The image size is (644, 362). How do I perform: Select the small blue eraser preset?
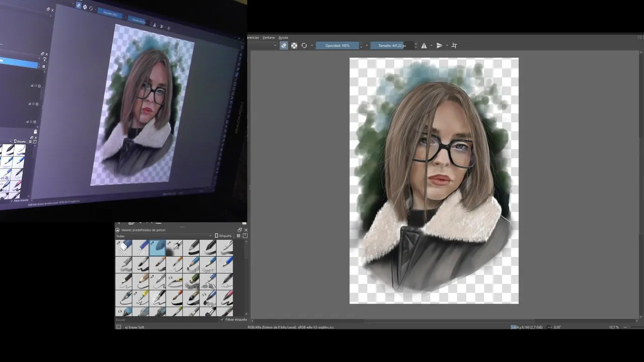[140, 247]
